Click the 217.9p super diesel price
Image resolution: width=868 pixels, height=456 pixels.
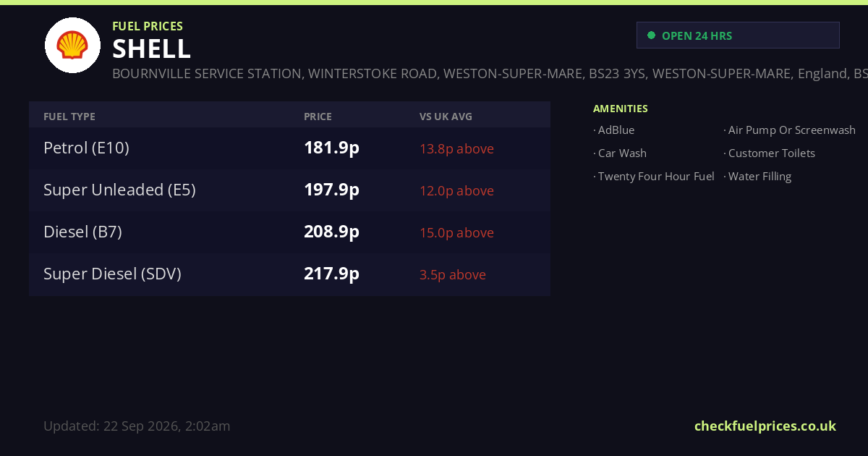point(331,274)
